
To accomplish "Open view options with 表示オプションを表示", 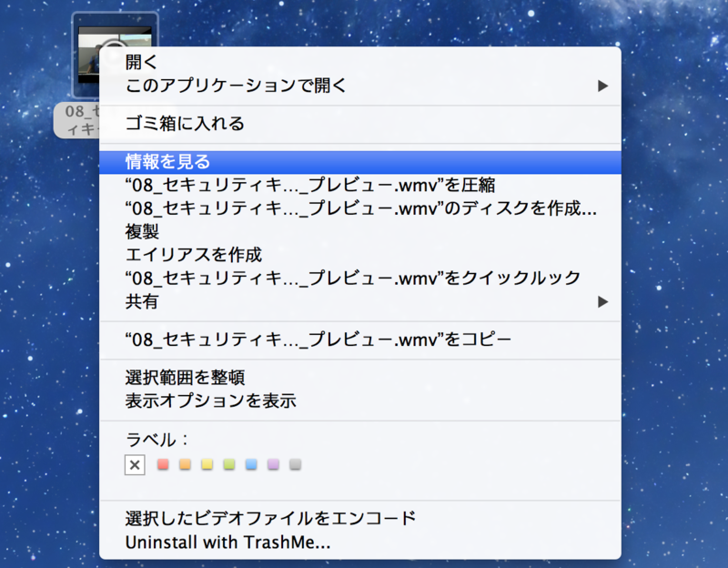I will point(191,399).
